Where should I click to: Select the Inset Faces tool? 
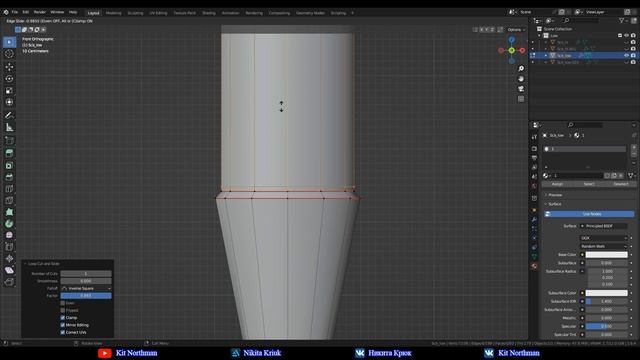[9, 165]
